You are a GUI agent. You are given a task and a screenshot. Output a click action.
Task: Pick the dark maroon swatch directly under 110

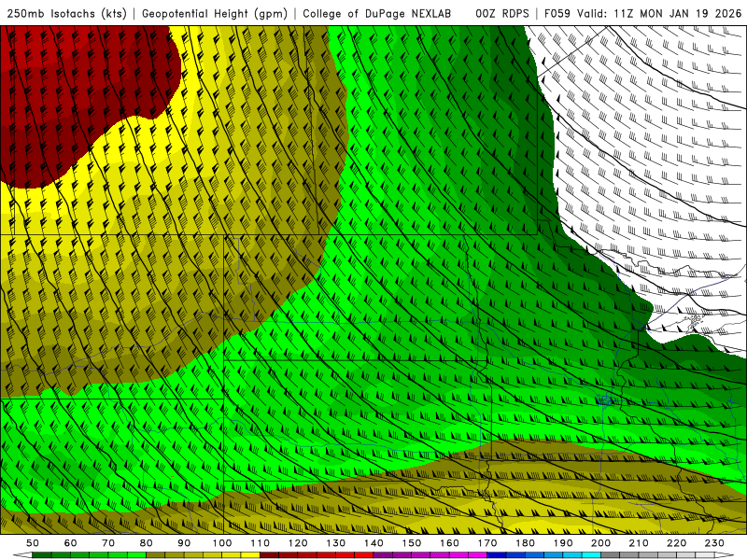coord(269,555)
